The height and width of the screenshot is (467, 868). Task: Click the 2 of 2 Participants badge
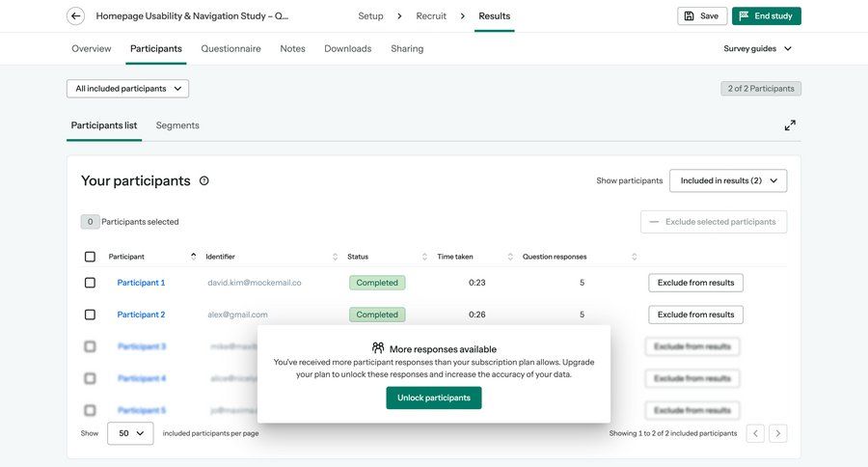(x=761, y=89)
